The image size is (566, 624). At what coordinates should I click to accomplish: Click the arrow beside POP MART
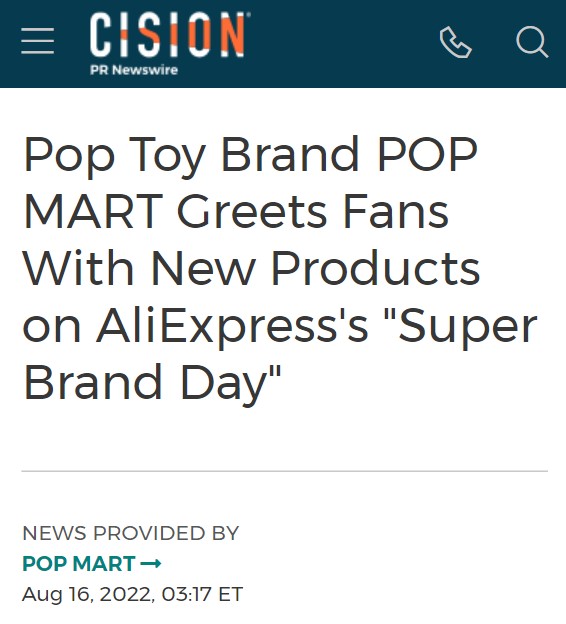151,564
